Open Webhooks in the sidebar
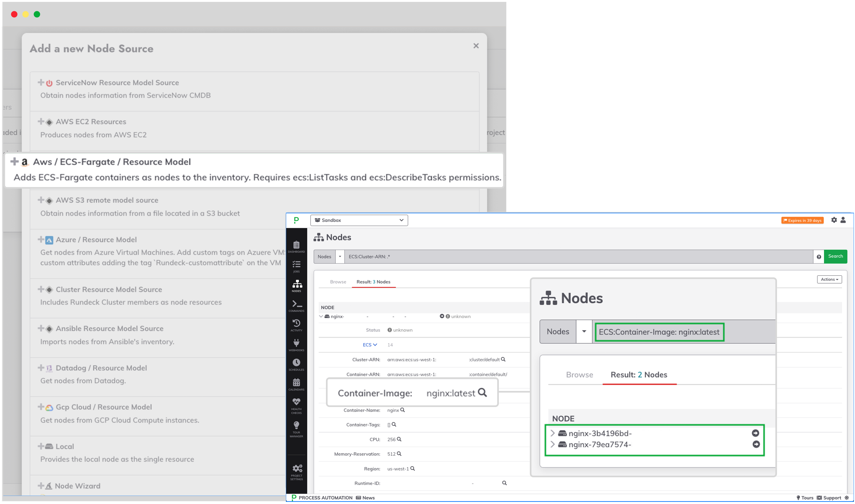The height and width of the screenshot is (504, 855). [x=296, y=345]
